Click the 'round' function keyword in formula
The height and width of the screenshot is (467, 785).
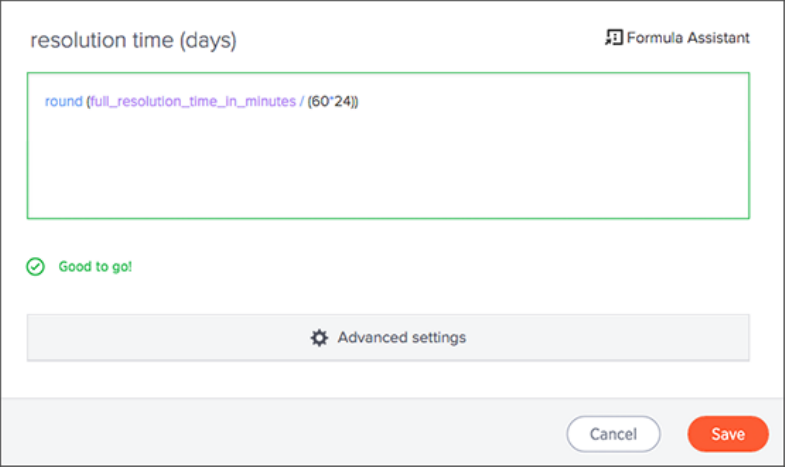click(63, 102)
